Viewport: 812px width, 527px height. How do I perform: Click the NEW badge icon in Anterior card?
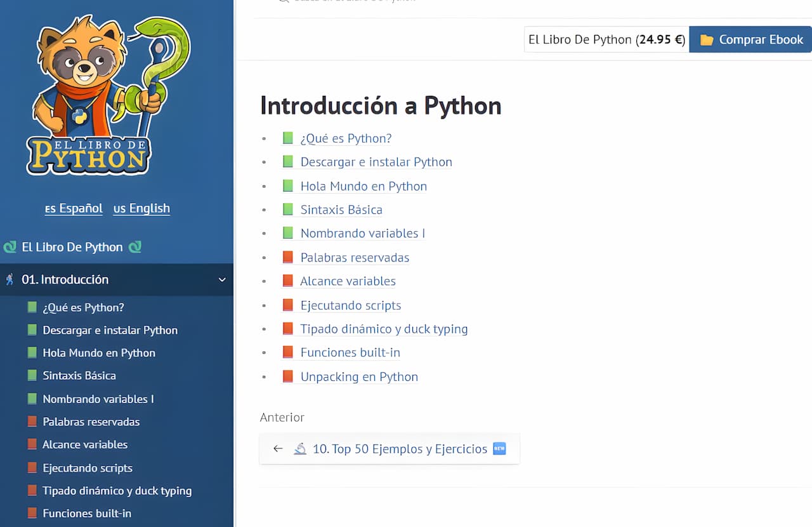pyautogui.click(x=499, y=449)
